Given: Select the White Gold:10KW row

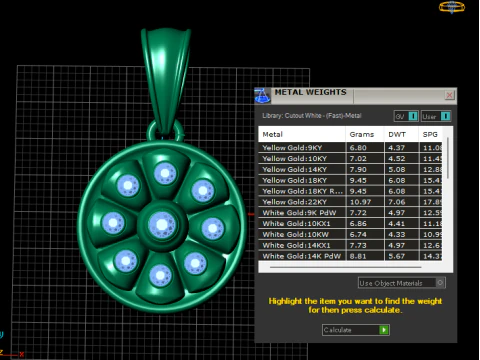Looking at the screenshot, I should 350,234.
